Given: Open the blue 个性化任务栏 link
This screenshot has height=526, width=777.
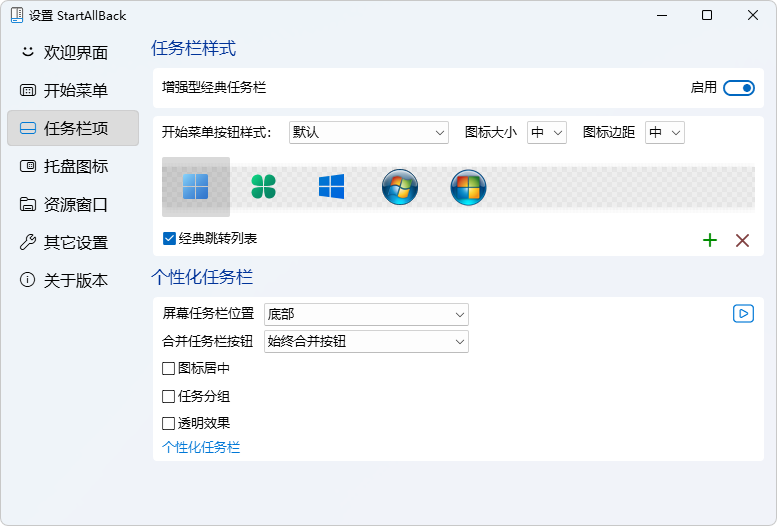Looking at the screenshot, I should (201, 447).
